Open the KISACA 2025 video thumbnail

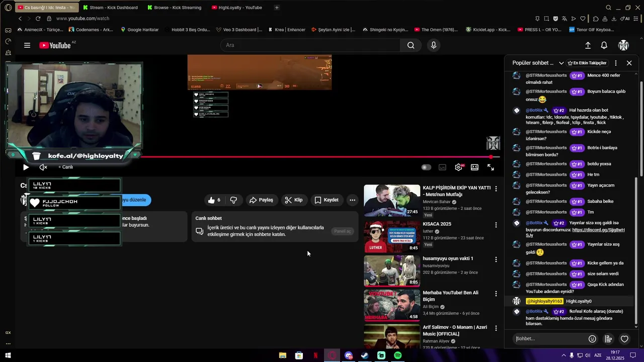click(392, 237)
